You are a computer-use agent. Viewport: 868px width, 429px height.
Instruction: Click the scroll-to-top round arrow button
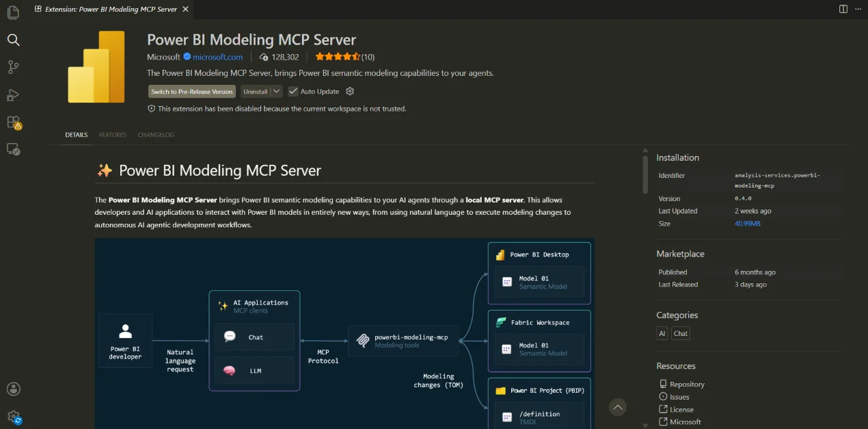(618, 407)
